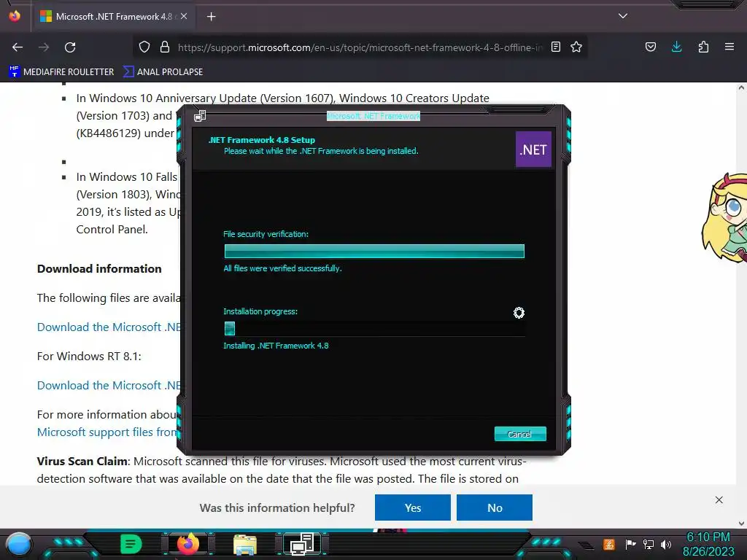Reload the current page
747x560 pixels.
point(70,47)
